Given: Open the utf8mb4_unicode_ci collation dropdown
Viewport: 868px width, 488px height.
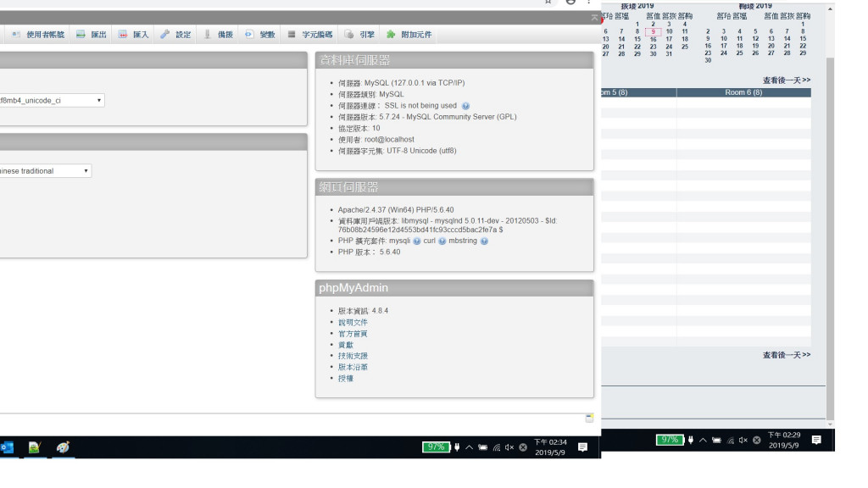Looking at the screenshot, I should click(52, 100).
